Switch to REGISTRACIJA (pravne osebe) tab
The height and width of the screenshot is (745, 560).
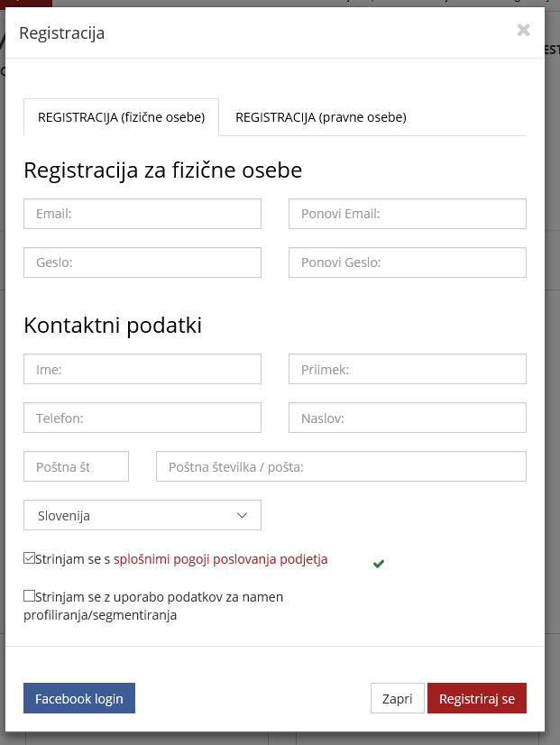[321, 117]
